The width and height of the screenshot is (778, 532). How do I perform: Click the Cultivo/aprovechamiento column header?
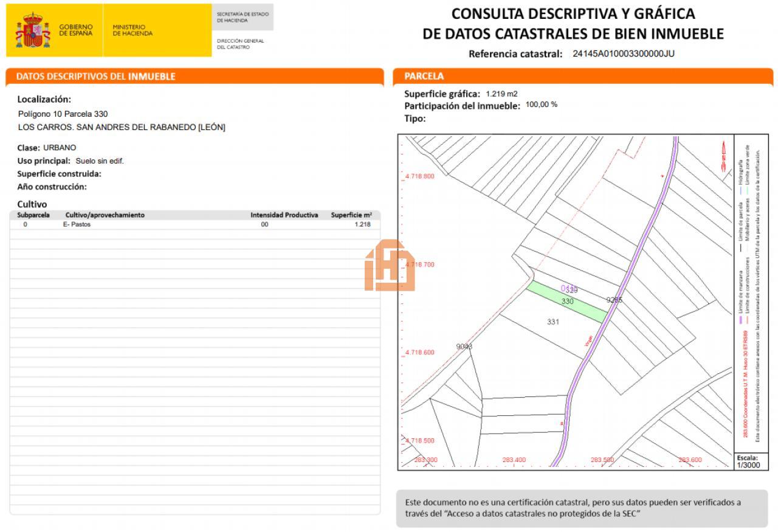pos(105,215)
